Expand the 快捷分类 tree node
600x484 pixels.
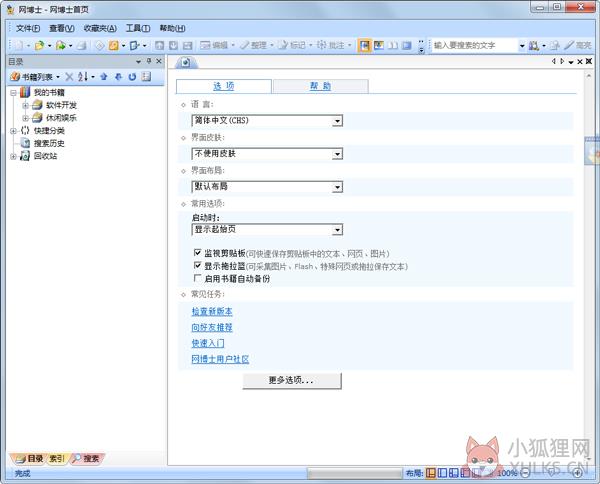pyautogui.click(x=13, y=131)
